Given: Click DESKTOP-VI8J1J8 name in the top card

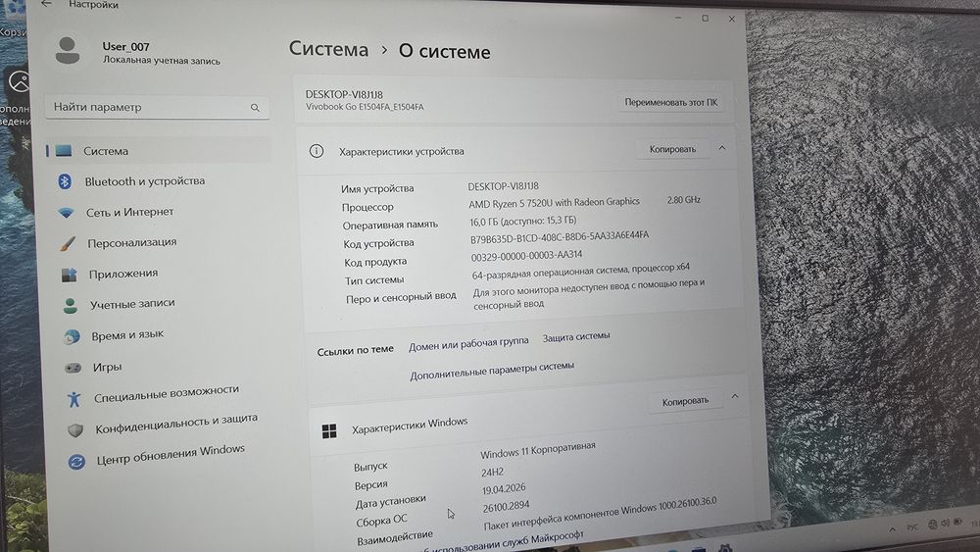Looking at the screenshot, I should coord(344,94).
